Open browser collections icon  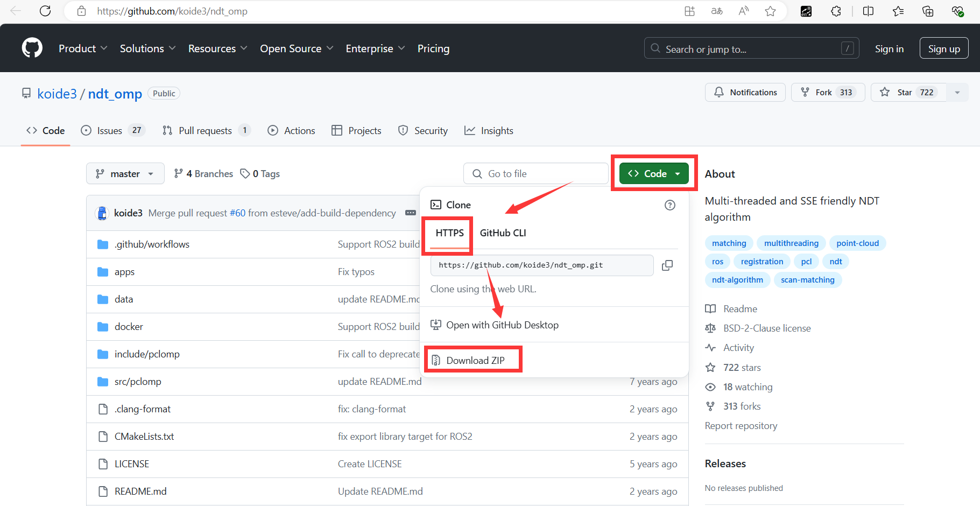coord(928,11)
